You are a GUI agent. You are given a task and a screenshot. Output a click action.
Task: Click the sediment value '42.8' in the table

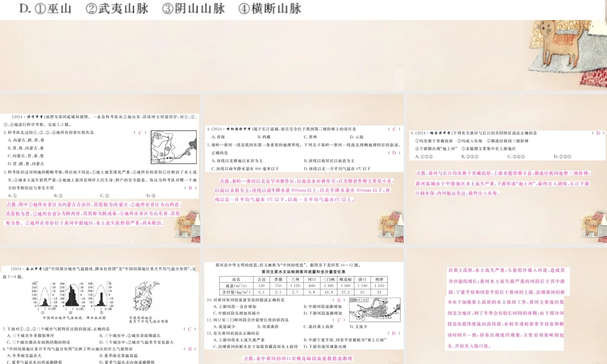(328, 292)
